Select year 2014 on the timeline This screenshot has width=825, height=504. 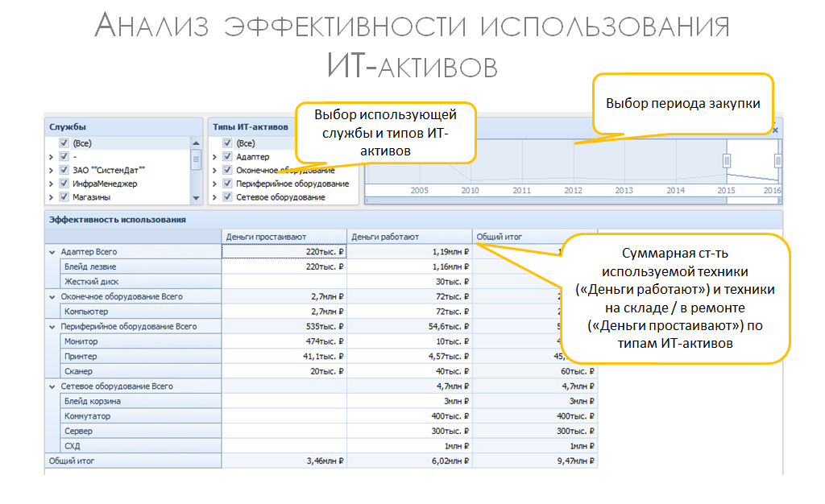coord(676,190)
